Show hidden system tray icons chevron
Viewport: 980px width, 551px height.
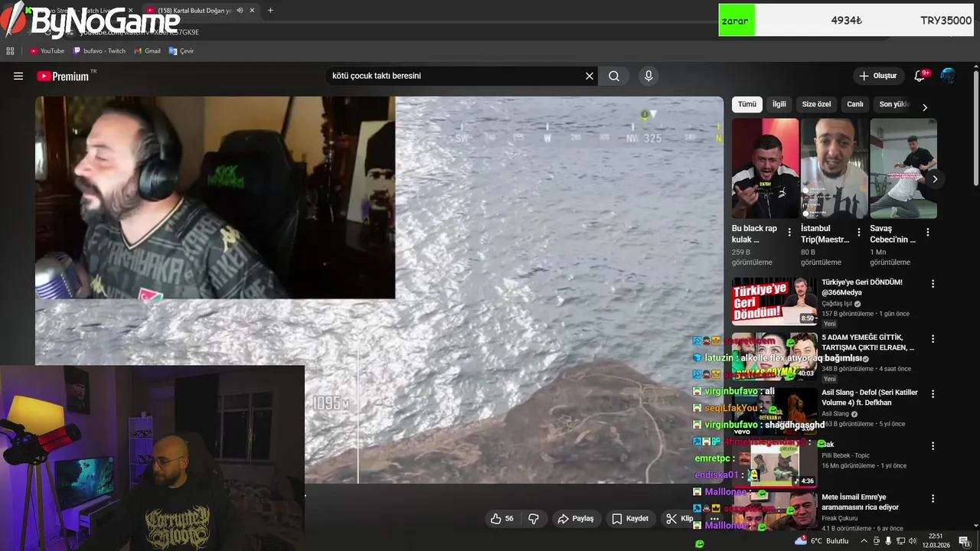point(864,541)
